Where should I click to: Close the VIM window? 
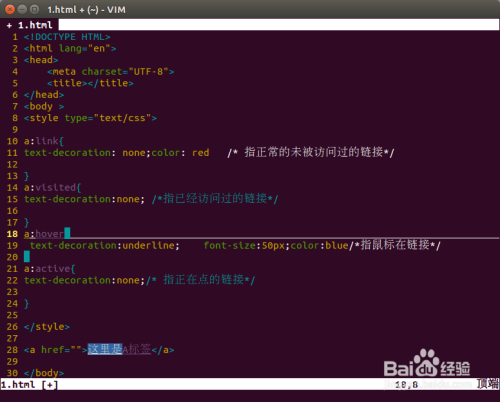10,9
